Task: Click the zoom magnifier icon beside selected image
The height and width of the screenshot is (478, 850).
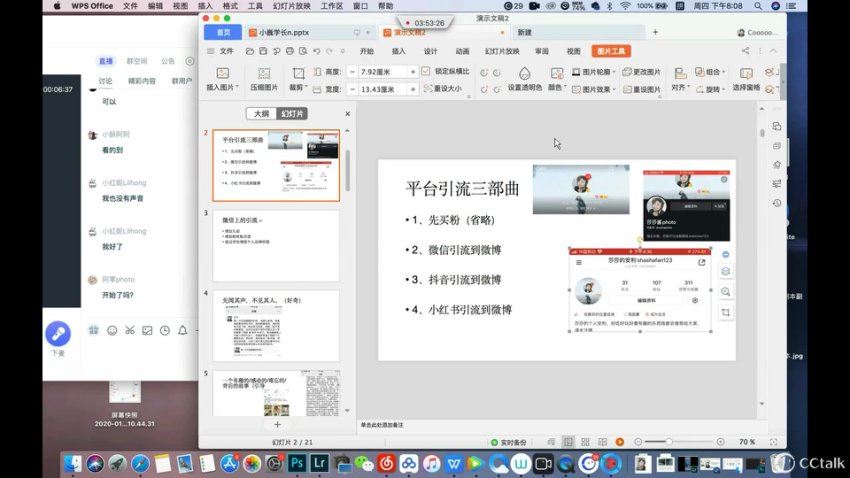Action: click(726, 292)
